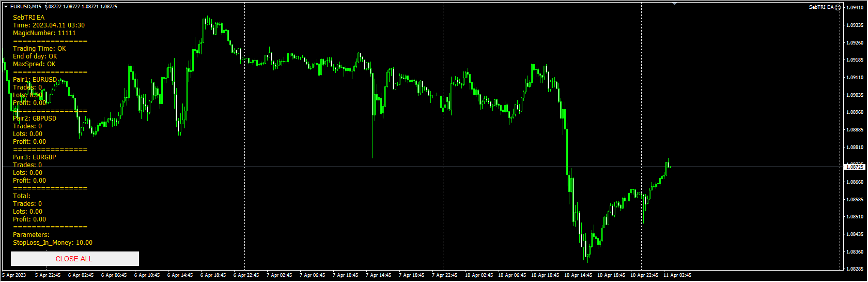Click the 10 Apr 14:45 time label
This screenshot has height=282, width=868.
(x=578, y=275)
